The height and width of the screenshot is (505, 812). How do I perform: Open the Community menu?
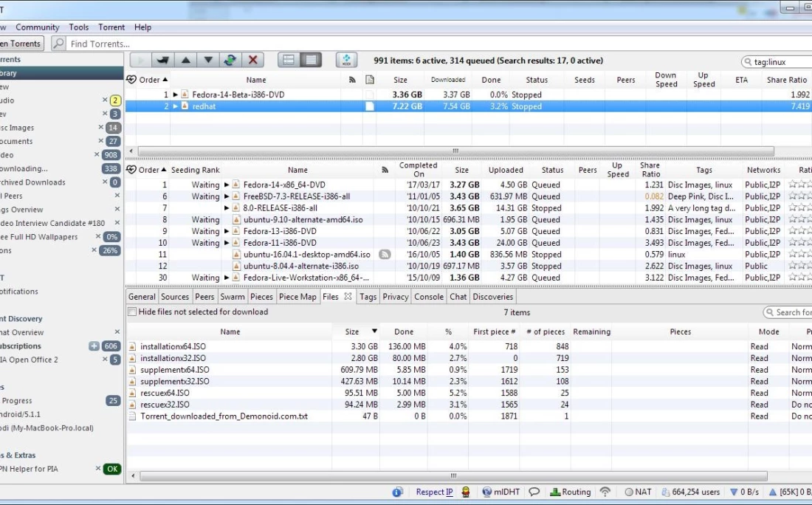(37, 27)
